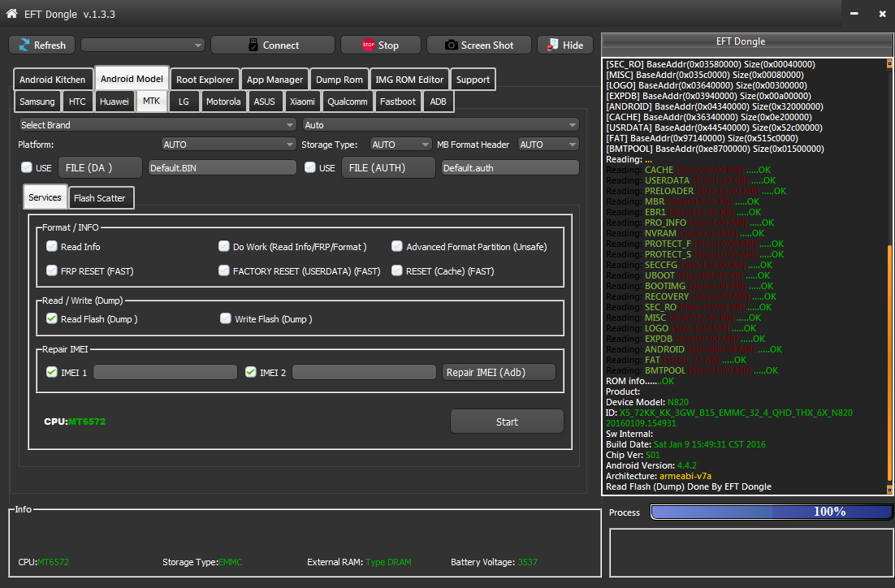Tick RESET (Cache) (FAST) option
Screen dimensions: 895x588
click(x=396, y=270)
